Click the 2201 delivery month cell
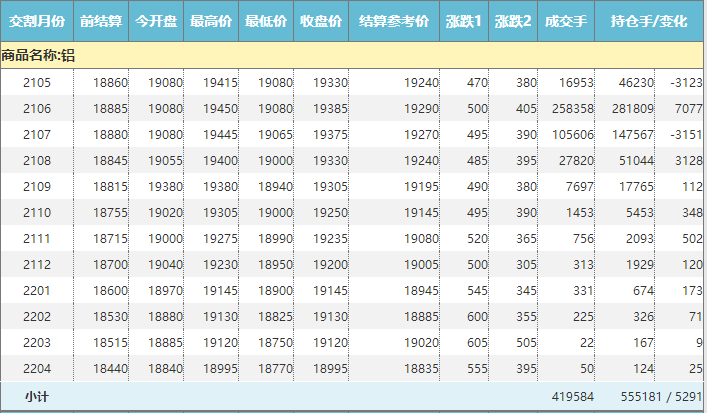This screenshot has height=413, width=707. point(37,290)
